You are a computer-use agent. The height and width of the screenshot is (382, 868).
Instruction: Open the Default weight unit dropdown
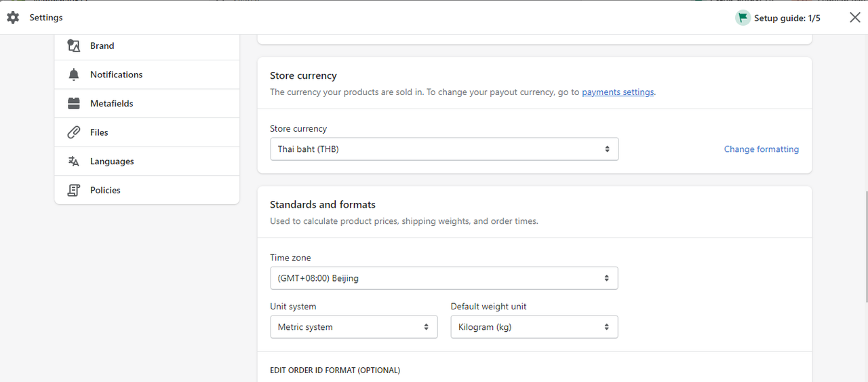tap(534, 327)
